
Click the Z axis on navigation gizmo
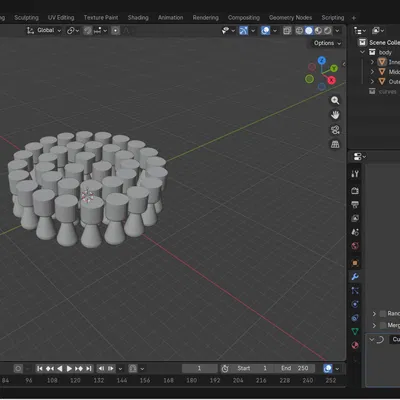(x=322, y=60)
